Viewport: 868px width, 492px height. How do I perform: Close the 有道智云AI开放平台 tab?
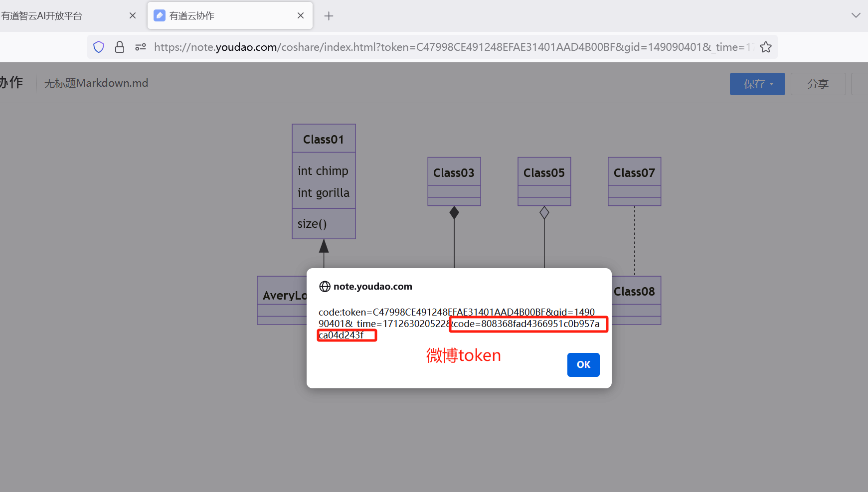coord(133,16)
